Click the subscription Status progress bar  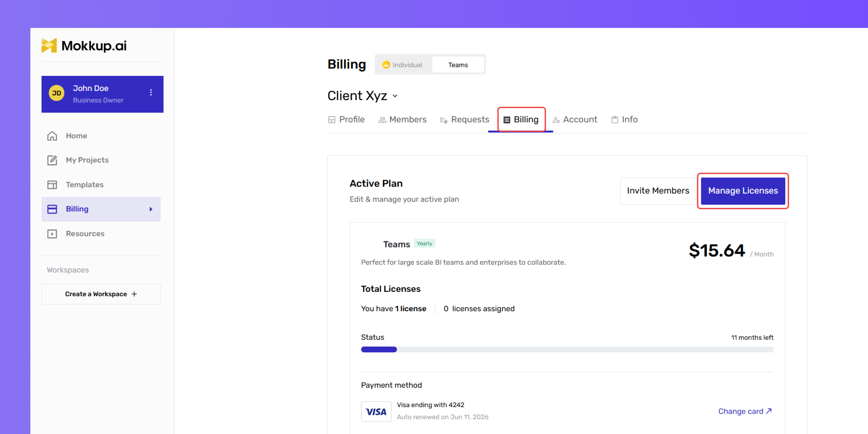pyautogui.click(x=567, y=349)
